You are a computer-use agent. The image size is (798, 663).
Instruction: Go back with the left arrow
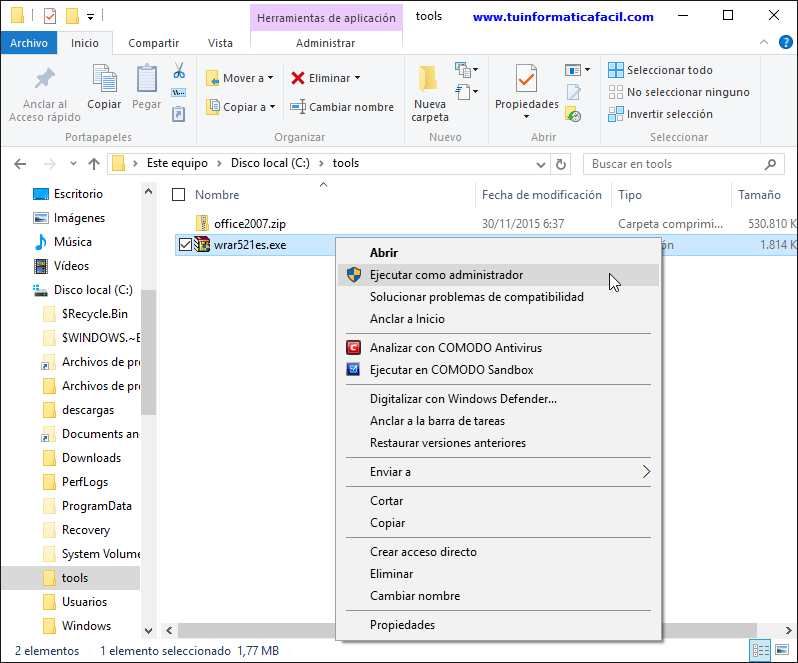point(20,164)
